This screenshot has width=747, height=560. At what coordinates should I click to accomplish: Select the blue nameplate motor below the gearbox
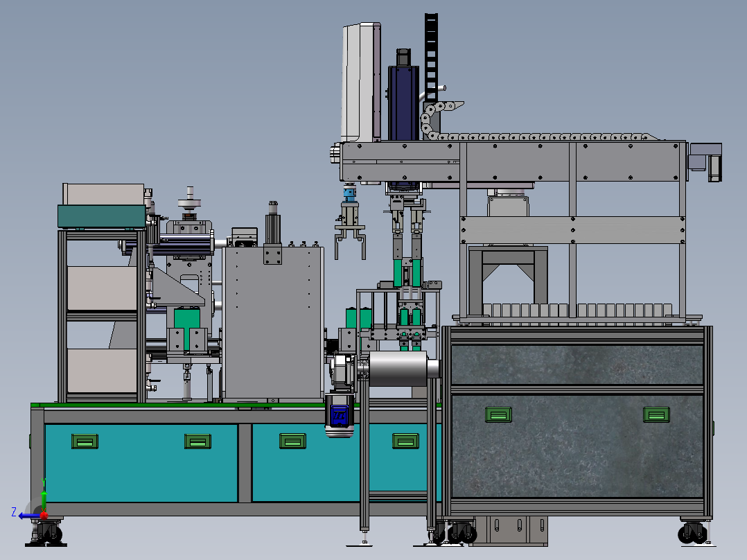(x=340, y=416)
